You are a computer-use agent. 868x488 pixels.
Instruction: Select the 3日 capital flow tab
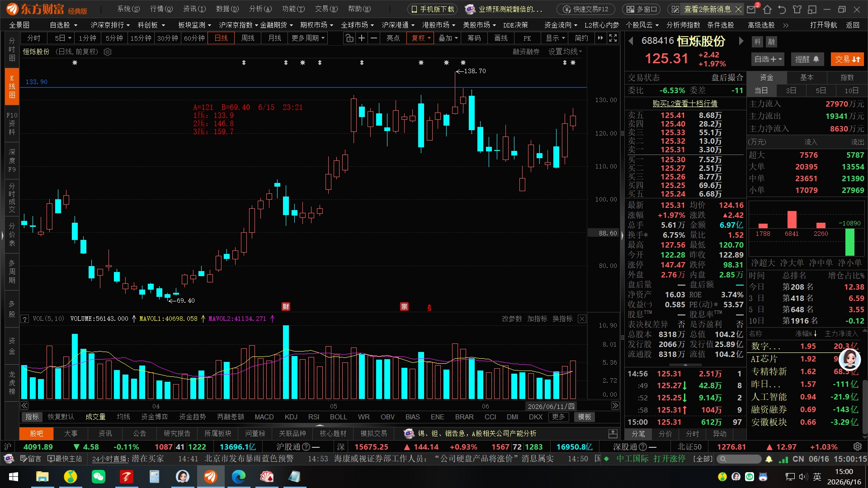pyautogui.click(x=791, y=90)
